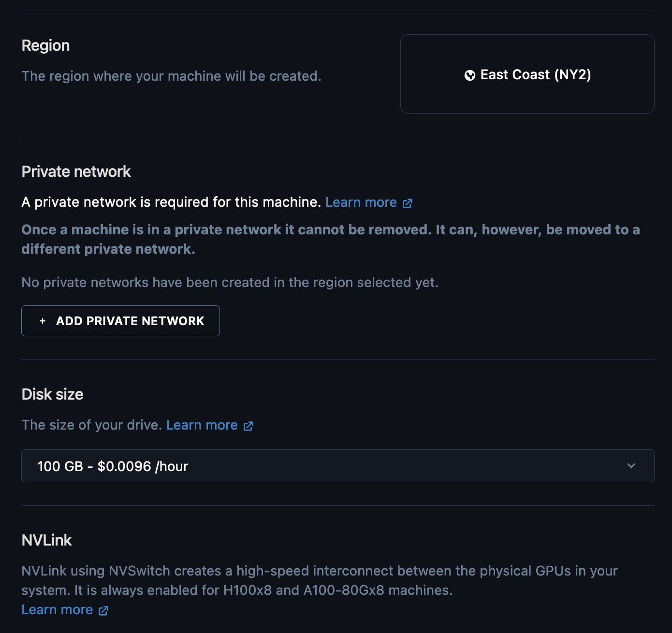Open Learn more link about private networks

pyautogui.click(x=361, y=202)
